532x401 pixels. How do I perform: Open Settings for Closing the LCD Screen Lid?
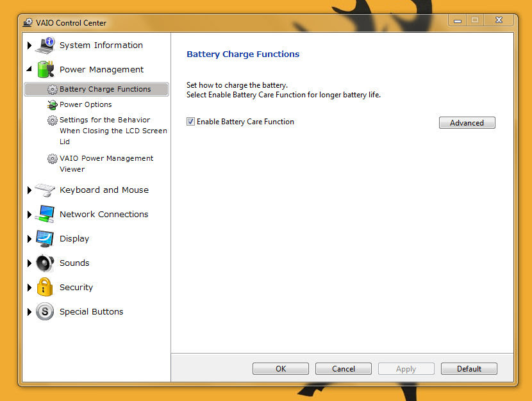[x=113, y=131]
